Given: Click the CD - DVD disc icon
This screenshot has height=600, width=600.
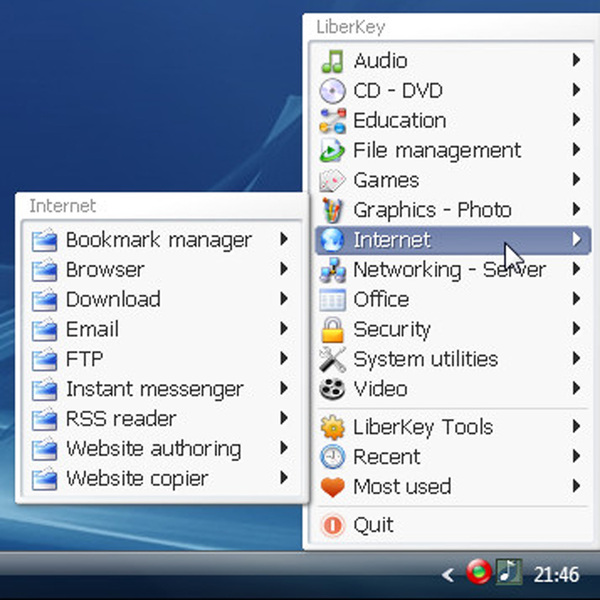Looking at the screenshot, I should pyautogui.click(x=332, y=91).
